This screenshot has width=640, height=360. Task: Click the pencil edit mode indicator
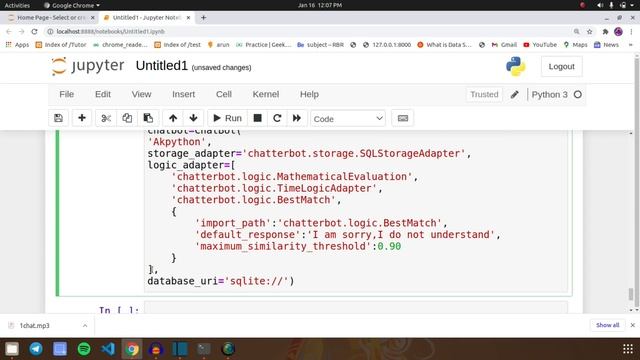point(515,95)
